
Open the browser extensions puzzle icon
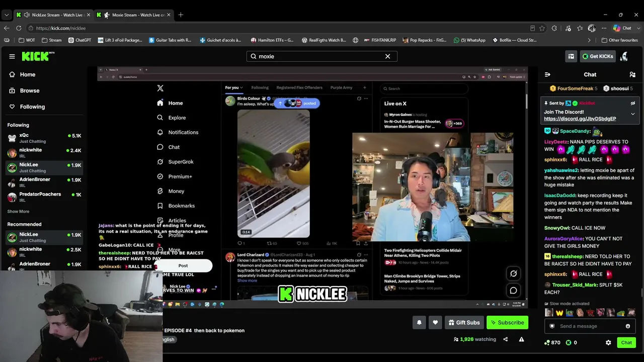click(554, 28)
